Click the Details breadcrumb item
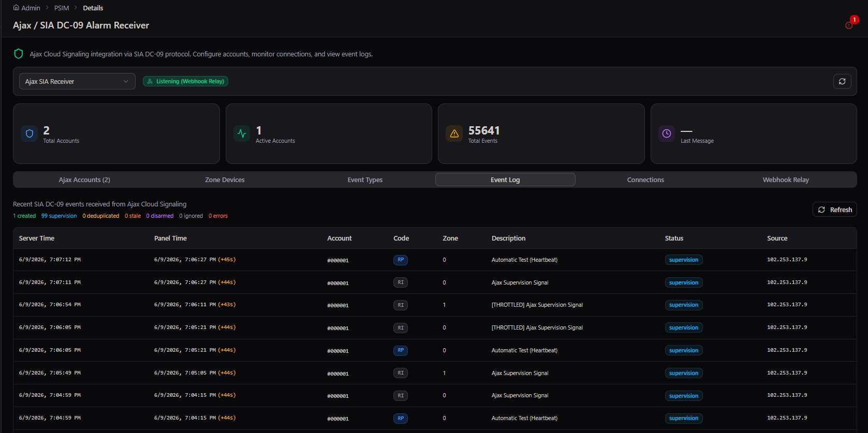The height and width of the screenshot is (433, 868). tap(93, 8)
